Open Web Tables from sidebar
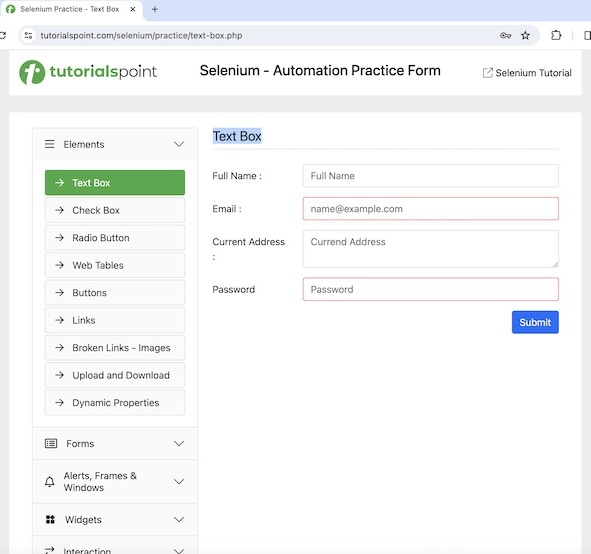 pyautogui.click(x=115, y=265)
